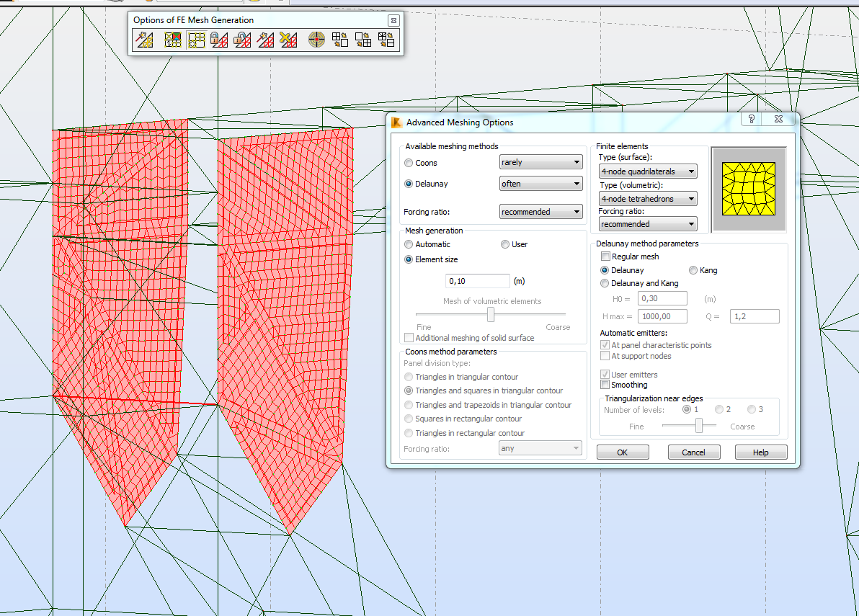Toggle the Smoothing checkbox on

(x=605, y=385)
